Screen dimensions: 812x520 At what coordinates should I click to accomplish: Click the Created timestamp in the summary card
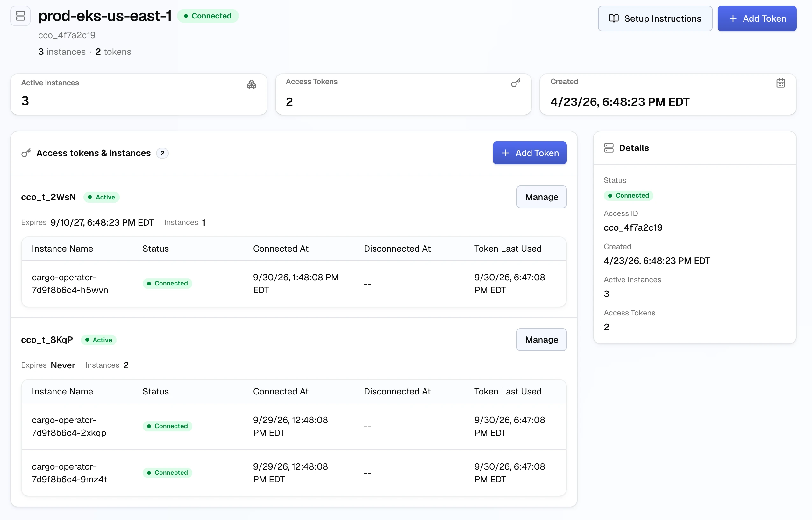click(620, 102)
